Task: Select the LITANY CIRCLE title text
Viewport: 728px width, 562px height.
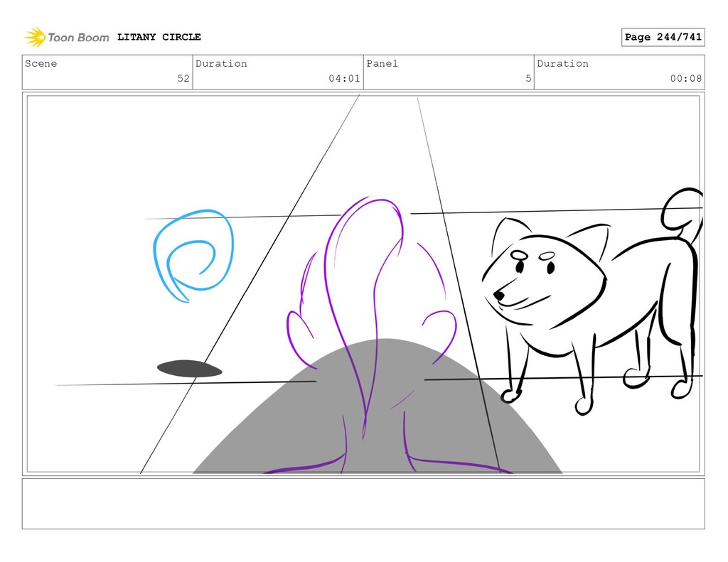Action: pyautogui.click(x=159, y=37)
